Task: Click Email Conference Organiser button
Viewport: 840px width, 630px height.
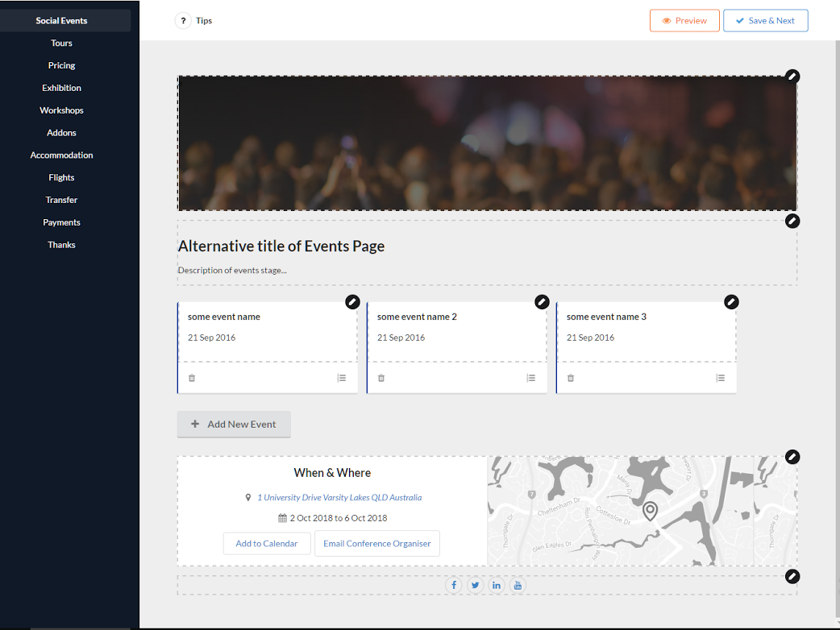Action: pyautogui.click(x=377, y=543)
